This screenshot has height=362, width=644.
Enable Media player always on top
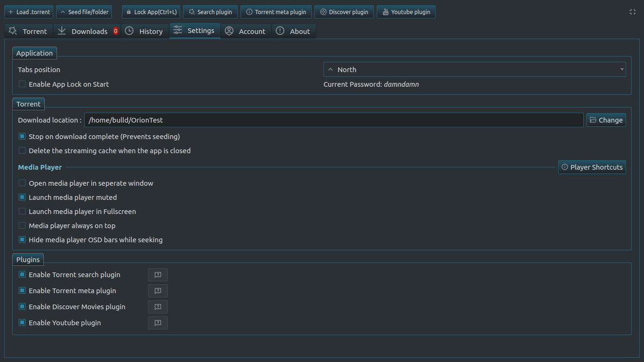(x=22, y=226)
